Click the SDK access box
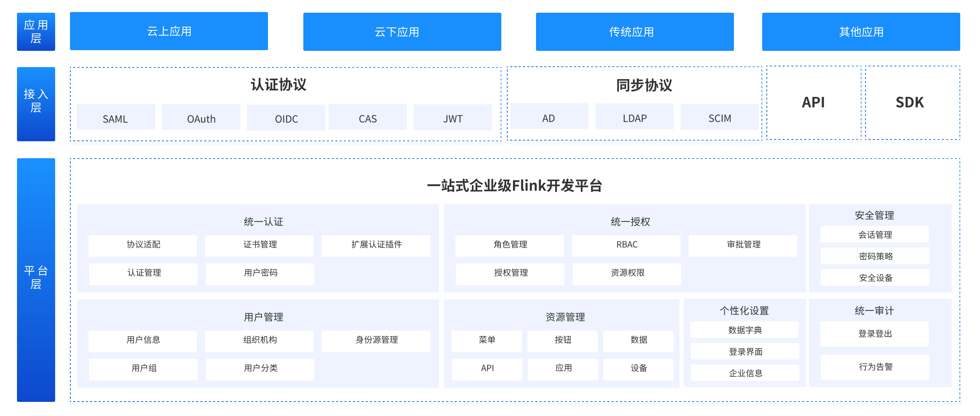980x416 pixels. click(x=913, y=102)
